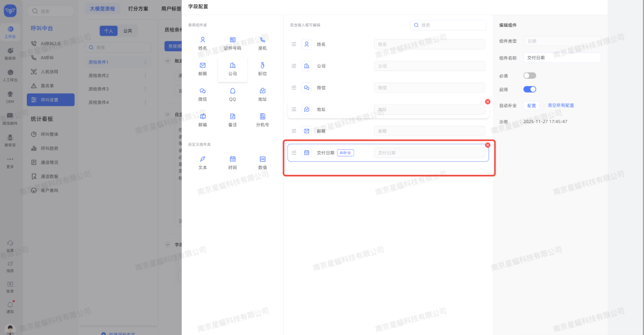This screenshot has height=335, width=644.
Task: Select the 分机号 extension component
Action: point(262,120)
